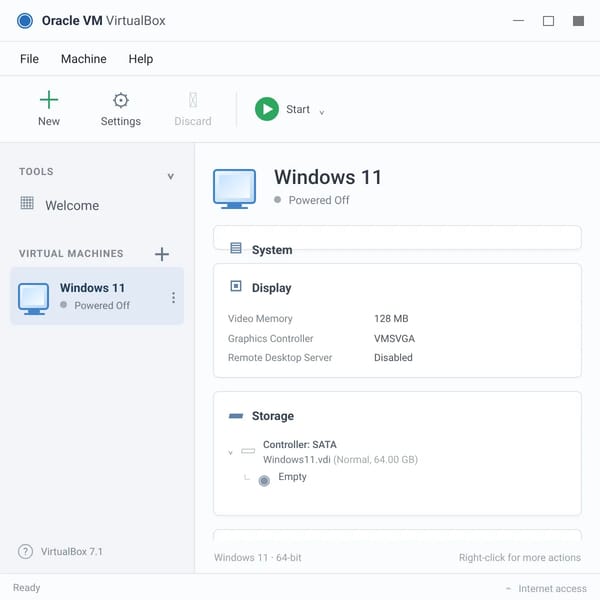The image size is (600, 600).
Task: Click the Windows 11 title in details pane
Action: pyautogui.click(x=328, y=177)
